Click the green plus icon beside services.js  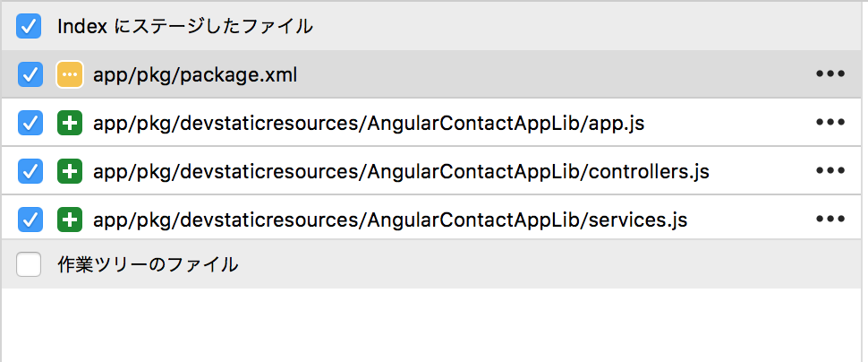pos(70,220)
